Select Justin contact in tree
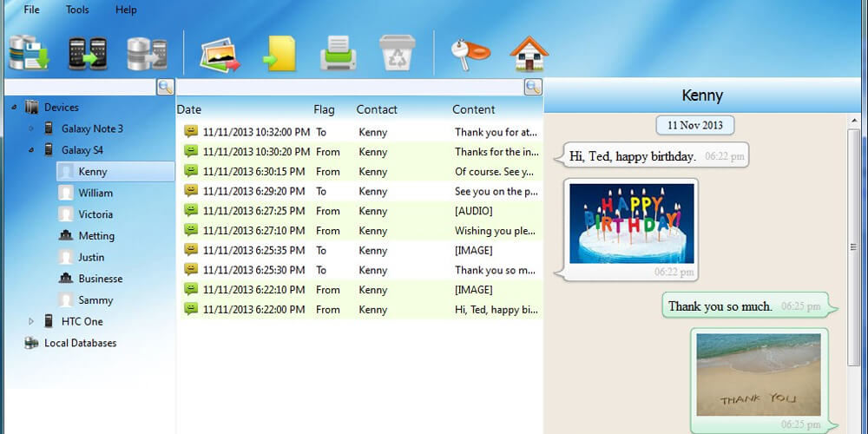Screen dimensions: 868x434 pyautogui.click(x=91, y=257)
